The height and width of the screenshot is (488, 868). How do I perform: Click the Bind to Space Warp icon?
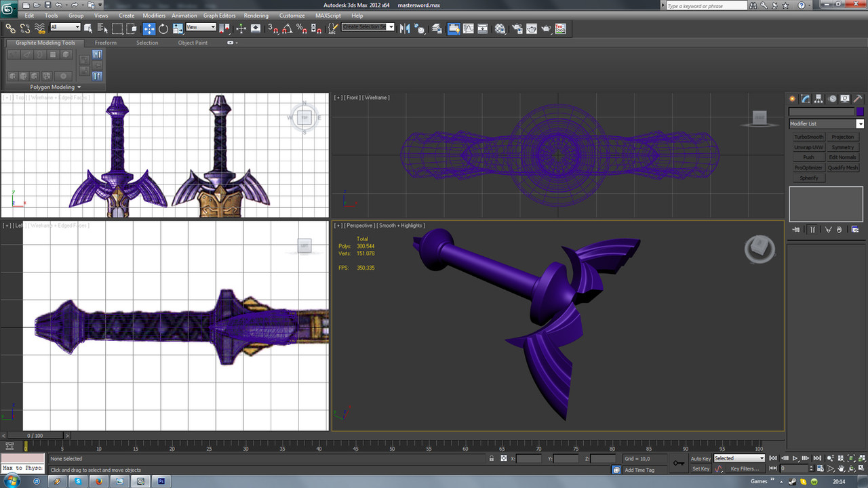click(40, 28)
